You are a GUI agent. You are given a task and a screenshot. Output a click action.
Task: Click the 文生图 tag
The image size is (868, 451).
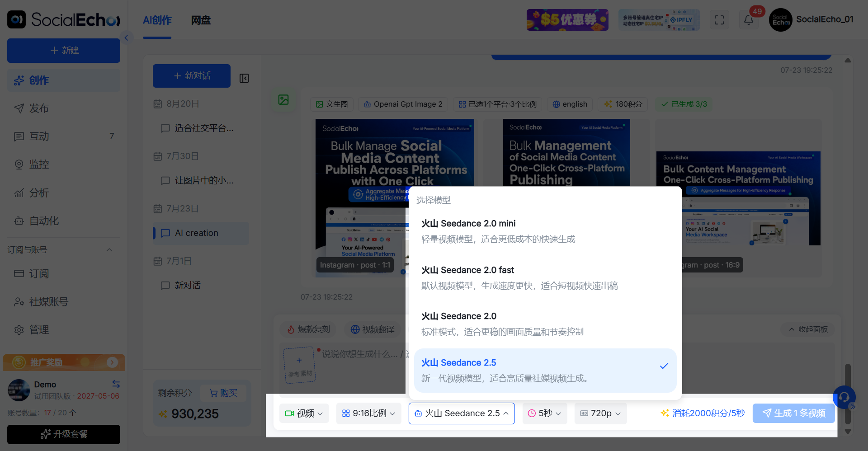332,104
